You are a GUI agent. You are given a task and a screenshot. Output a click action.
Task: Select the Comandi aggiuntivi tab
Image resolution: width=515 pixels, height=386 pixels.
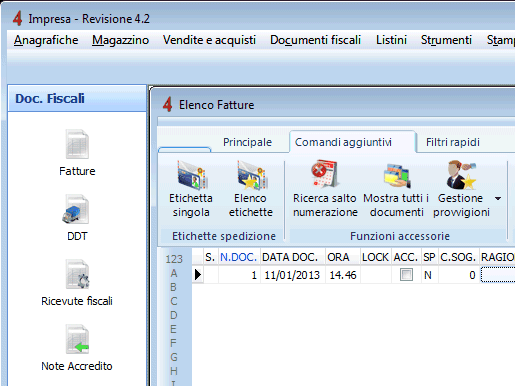coord(352,142)
